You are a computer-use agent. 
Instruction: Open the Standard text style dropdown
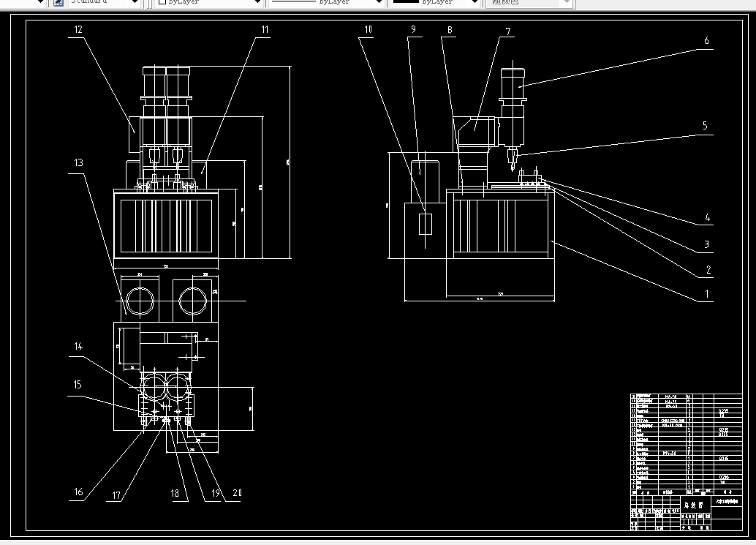(135, 2)
